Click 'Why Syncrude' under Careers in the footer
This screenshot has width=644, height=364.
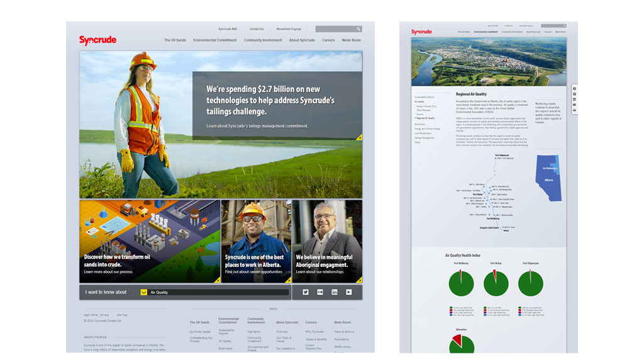coord(314,332)
